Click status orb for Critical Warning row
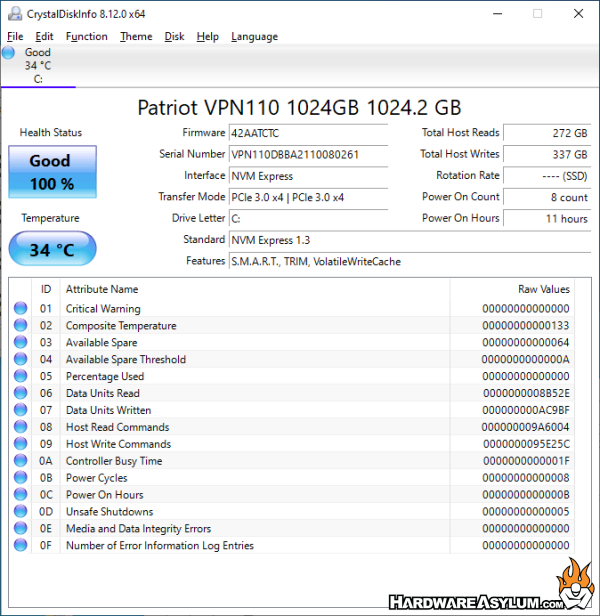 point(20,308)
